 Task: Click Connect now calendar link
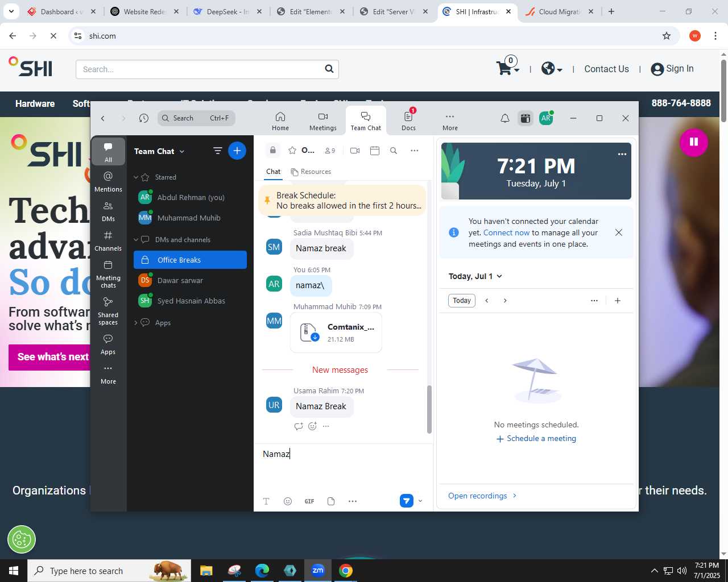click(x=506, y=232)
